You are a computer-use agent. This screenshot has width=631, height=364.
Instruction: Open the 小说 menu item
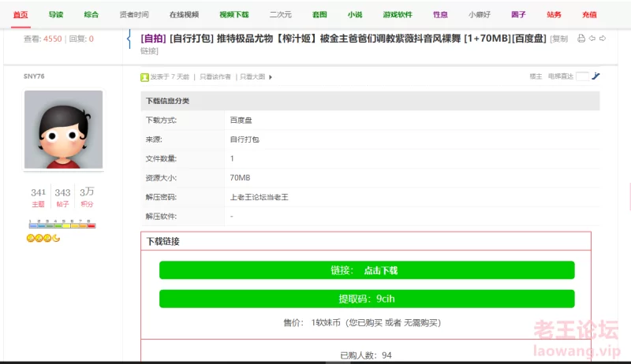[x=355, y=15]
